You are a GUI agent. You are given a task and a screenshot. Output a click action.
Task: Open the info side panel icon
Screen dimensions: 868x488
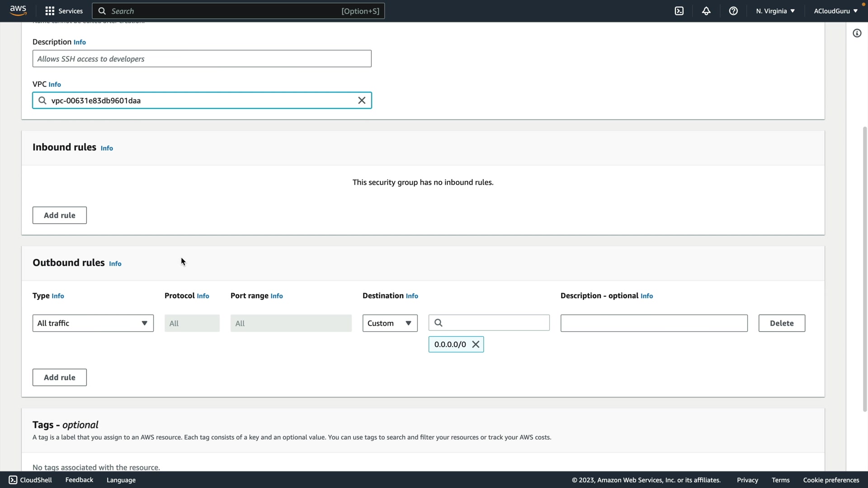[857, 33]
